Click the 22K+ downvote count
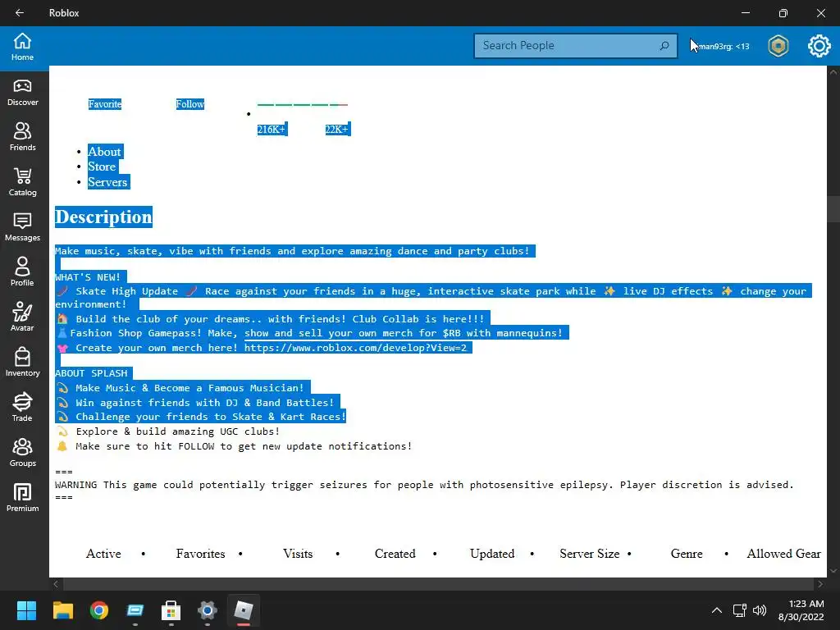This screenshot has width=840, height=630. [x=337, y=129]
